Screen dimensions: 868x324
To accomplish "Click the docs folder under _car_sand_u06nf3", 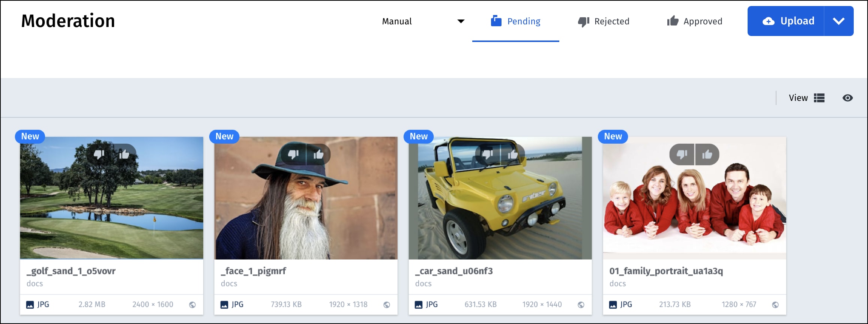I will point(423,284).
